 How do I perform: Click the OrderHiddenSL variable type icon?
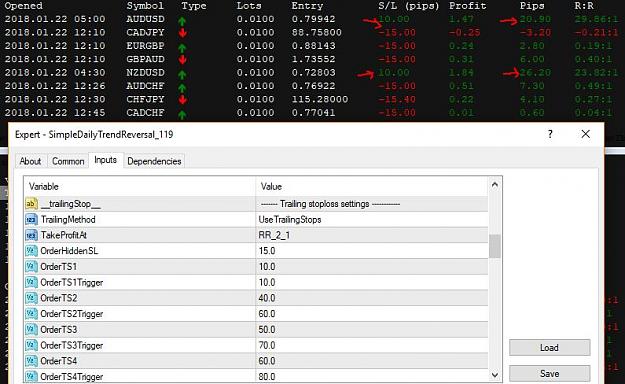[x=31, y=251]
